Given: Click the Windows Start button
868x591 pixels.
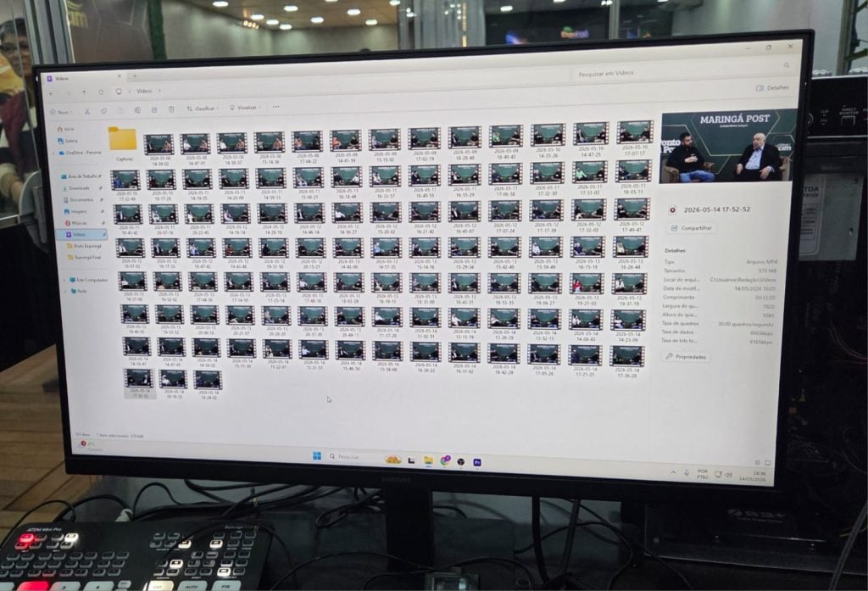Looking at the screenshot, I should [317, 456].
